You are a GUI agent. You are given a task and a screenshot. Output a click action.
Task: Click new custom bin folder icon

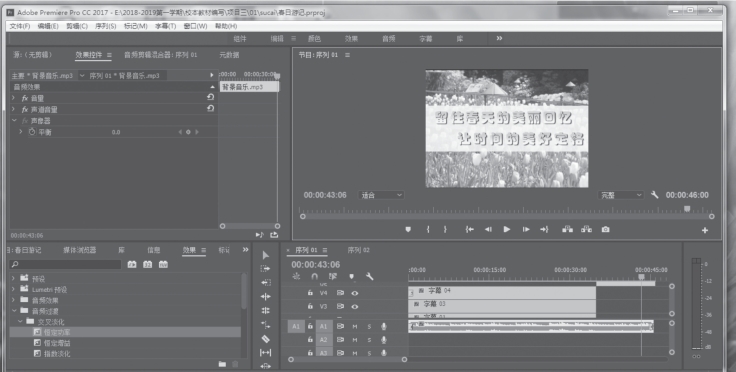(x=222, y=364)
